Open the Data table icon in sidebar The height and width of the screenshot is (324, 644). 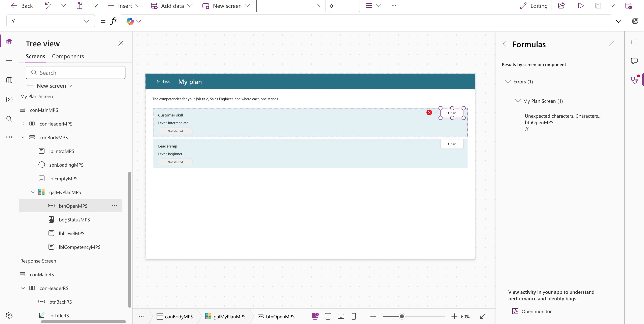9,80
